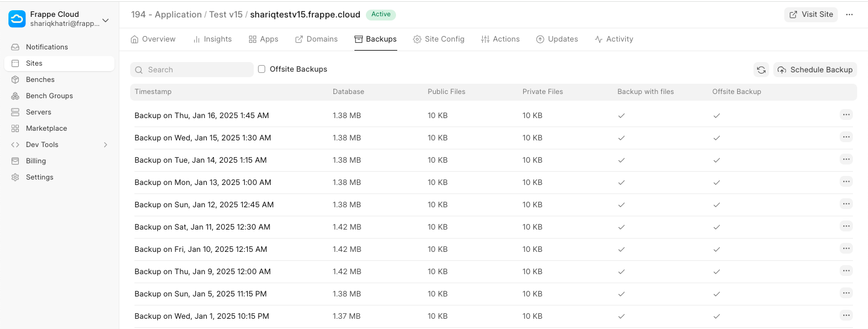Click the Visit Site button
The image size is (868, 329).
(x=811, y=14)
